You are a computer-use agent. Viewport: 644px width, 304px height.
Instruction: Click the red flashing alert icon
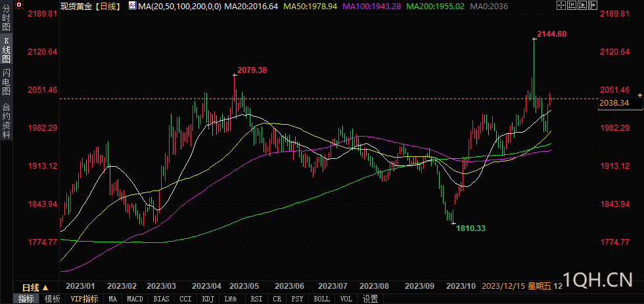18,5
